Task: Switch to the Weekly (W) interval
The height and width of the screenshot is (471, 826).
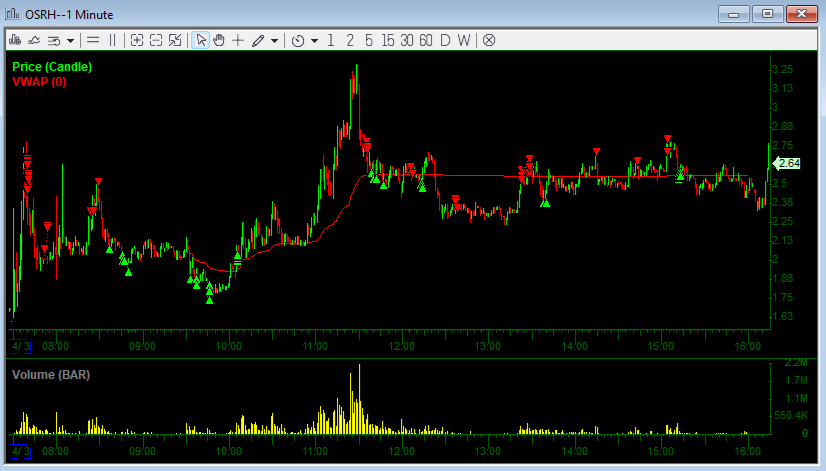Action: click(464, 40)
